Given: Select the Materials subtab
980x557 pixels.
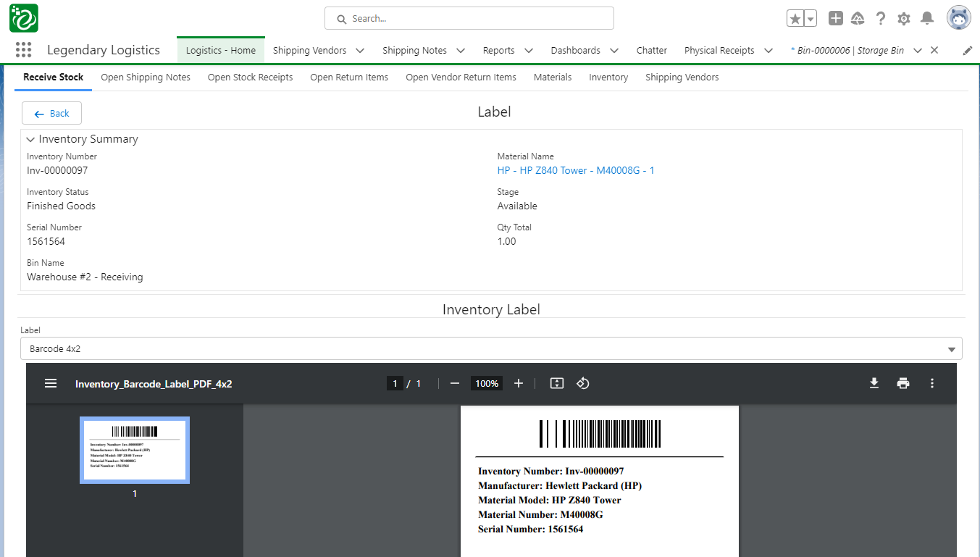Looking at the screenshot, I should point(553,77).
